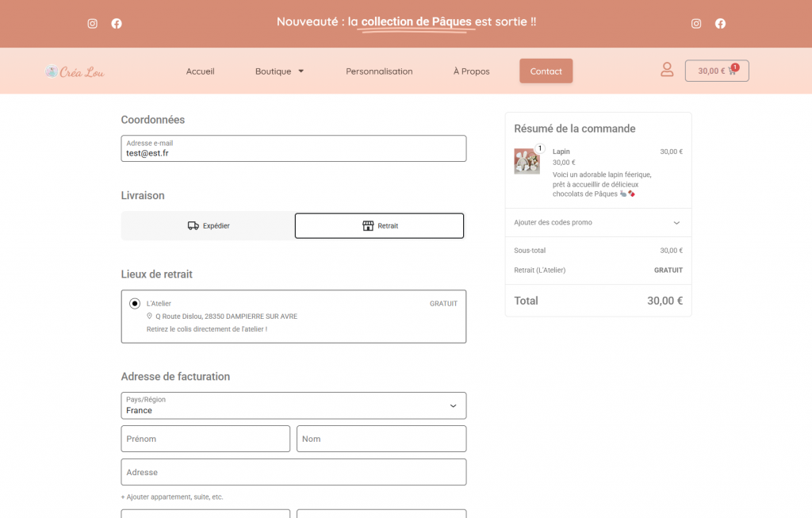Open the user account icon
812x518 pixels.
click(667, 70)
